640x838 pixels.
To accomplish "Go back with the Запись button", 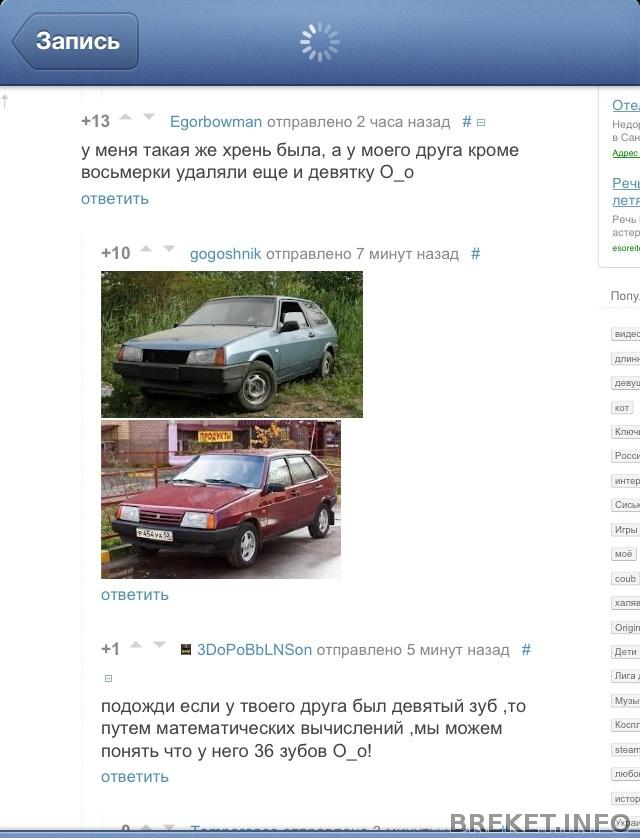I will click(x=76, y=42).
